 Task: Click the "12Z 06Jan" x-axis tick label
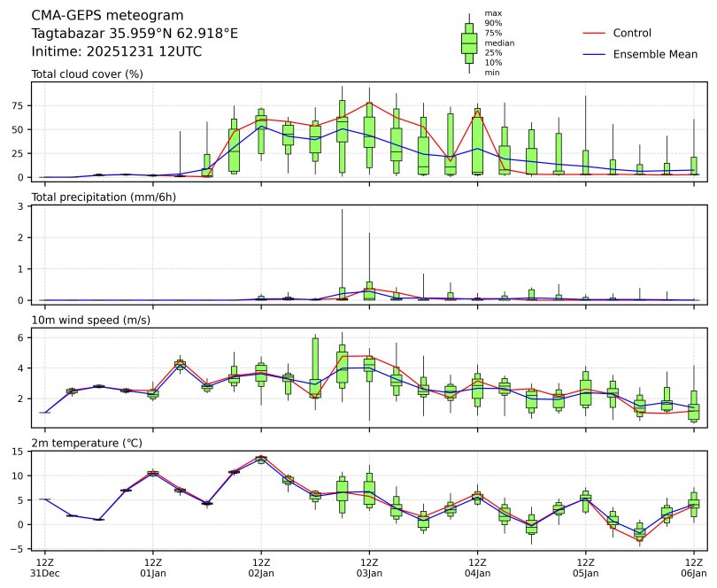(693, 567)
